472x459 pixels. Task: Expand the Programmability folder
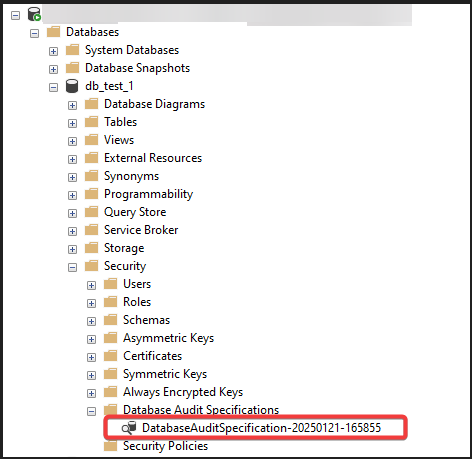click(x=72, y=195)
